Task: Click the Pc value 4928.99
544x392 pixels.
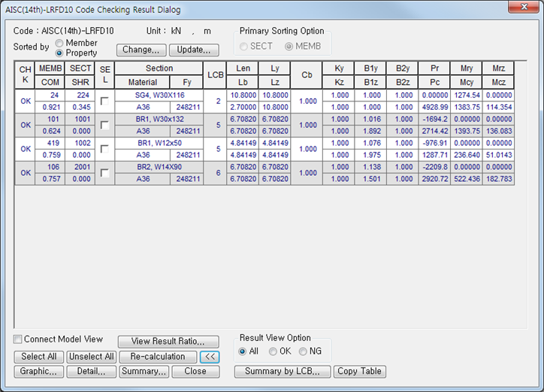Action: [434, 107]
